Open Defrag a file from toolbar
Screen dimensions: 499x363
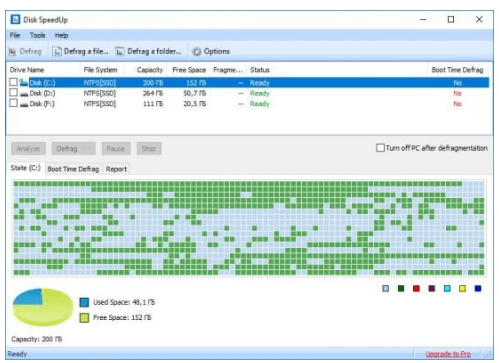tap(81, 51)
